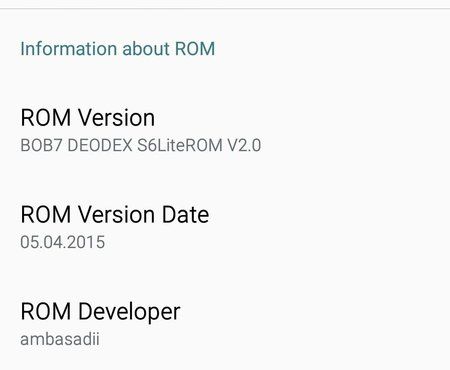Click the BOB7 build code text
The height and width of the screenshot is (370, 450).
pos(41,145)
